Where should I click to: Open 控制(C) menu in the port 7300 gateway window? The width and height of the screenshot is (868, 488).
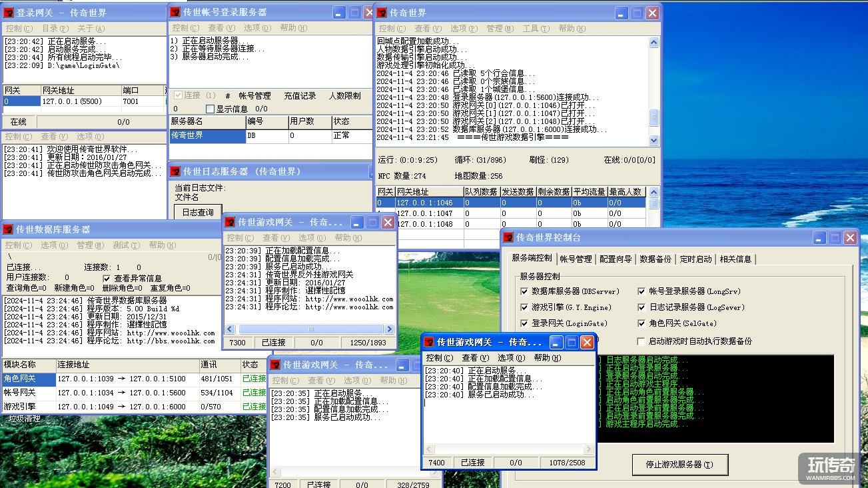click(x=240, y=238)
